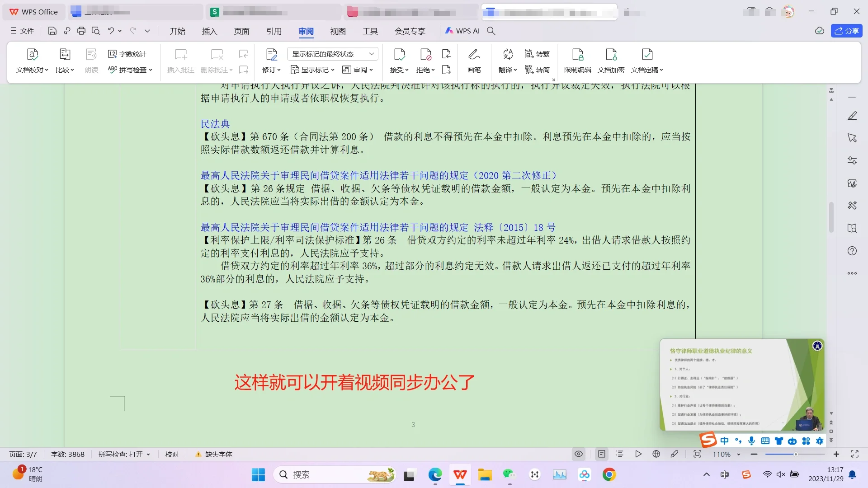Open 字数统计 word count
The image size is (868, 488).
pos(127,54)
